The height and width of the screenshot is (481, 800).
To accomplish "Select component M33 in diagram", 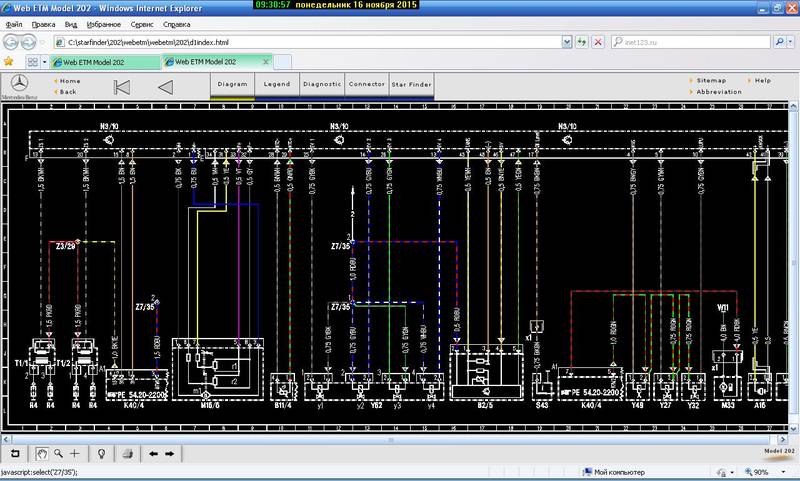I will point(728,405).
